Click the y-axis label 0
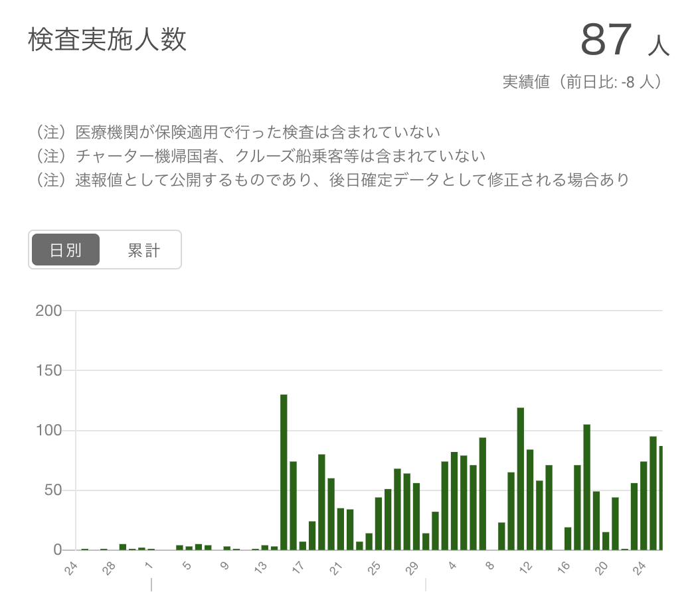Viewport: 700px width, 592px height. pos(57,550)
